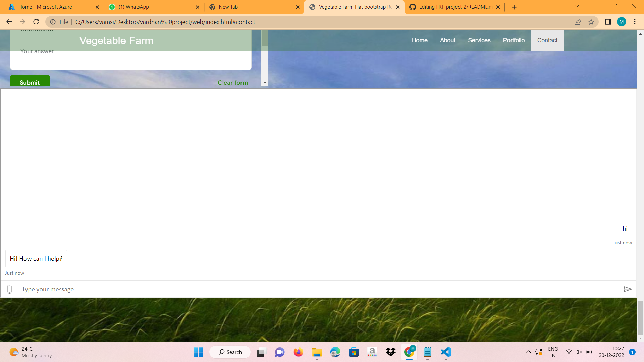Viewport: 644px width, 362px height.
Task: Open the Chrome profile avatar M
Action: [x=621, y=22]
